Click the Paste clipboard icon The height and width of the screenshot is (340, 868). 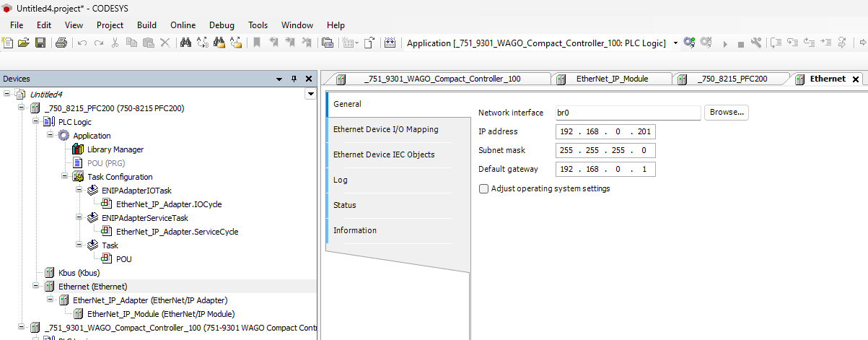pyautogui.click(x=148, y=43)
